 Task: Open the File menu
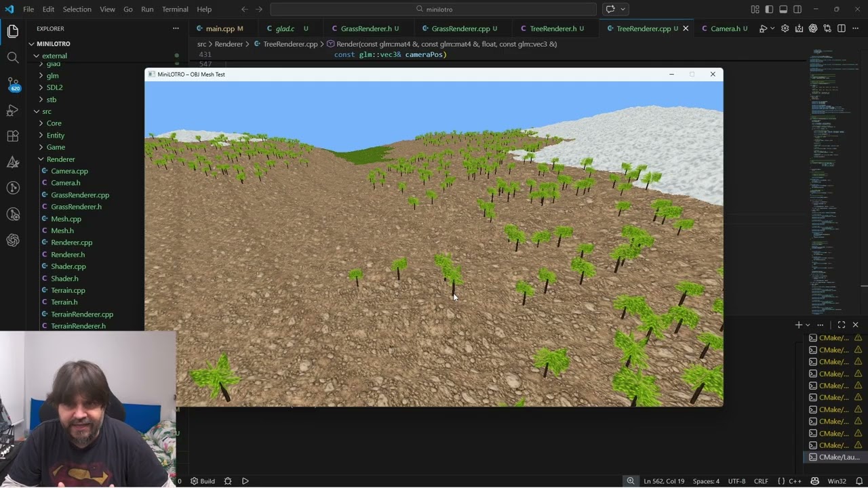28,9
